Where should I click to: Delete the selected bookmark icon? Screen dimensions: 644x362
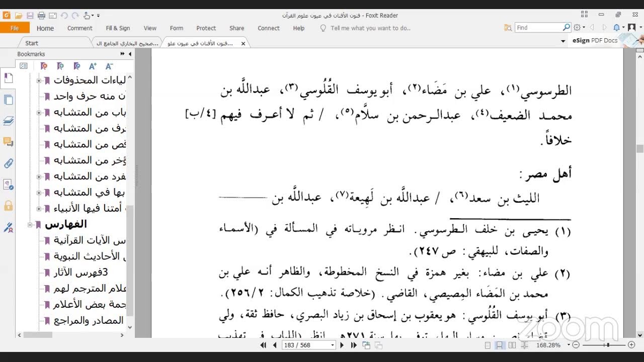(44, 66)
